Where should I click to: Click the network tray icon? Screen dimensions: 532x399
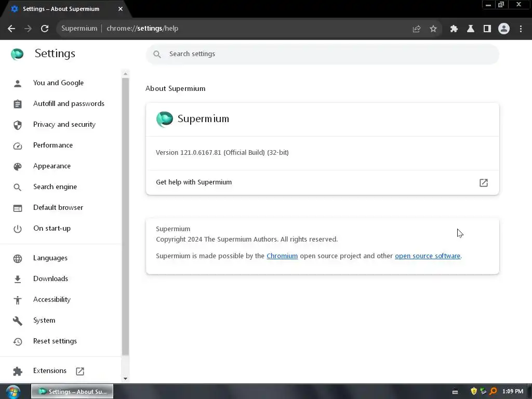484,392
